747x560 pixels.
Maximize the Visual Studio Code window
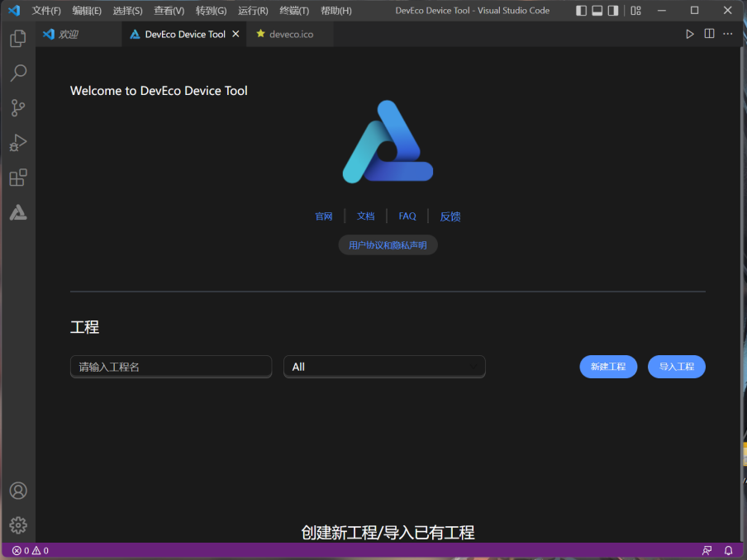695,11
